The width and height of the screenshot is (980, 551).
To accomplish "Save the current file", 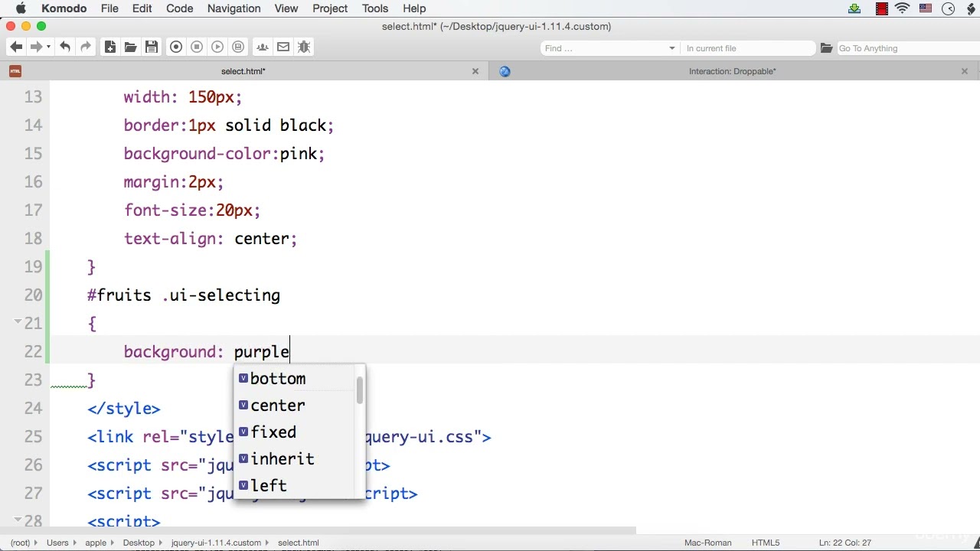I will coord(152,47).
